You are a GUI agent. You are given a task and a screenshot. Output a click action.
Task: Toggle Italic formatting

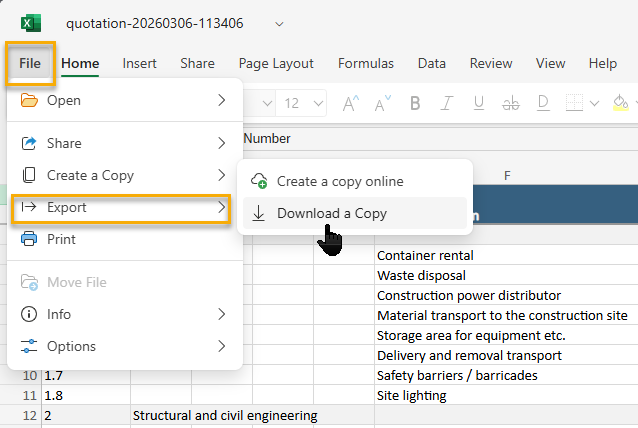click(447, 103)
